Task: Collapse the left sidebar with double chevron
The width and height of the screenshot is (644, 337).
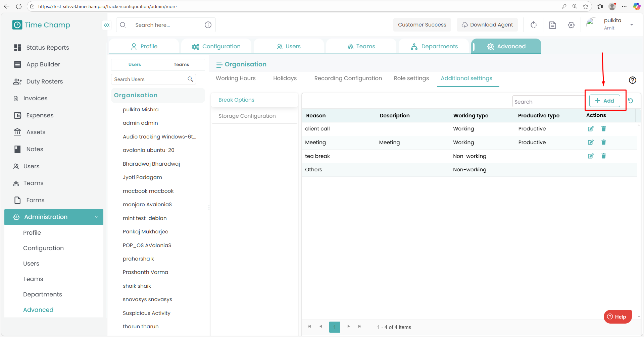Action: click(107, 25)
